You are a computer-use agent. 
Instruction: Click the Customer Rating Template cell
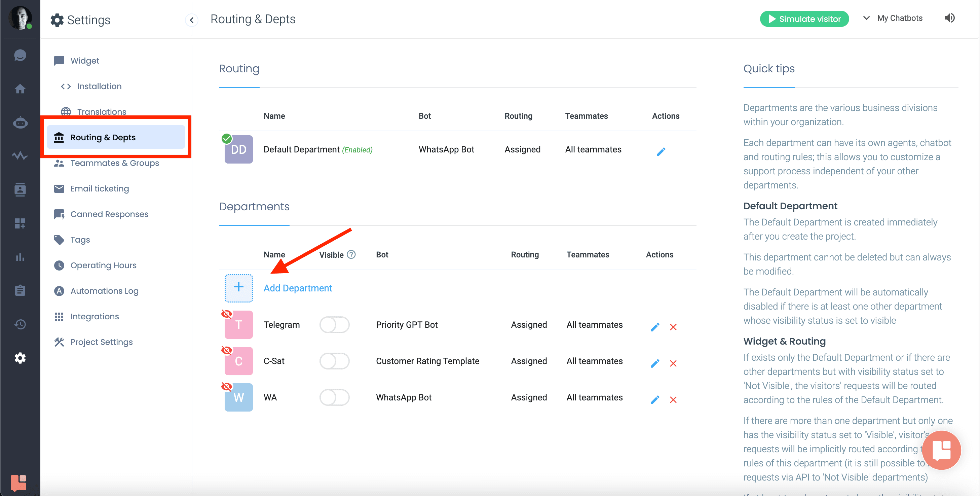[x=427, y=361]
